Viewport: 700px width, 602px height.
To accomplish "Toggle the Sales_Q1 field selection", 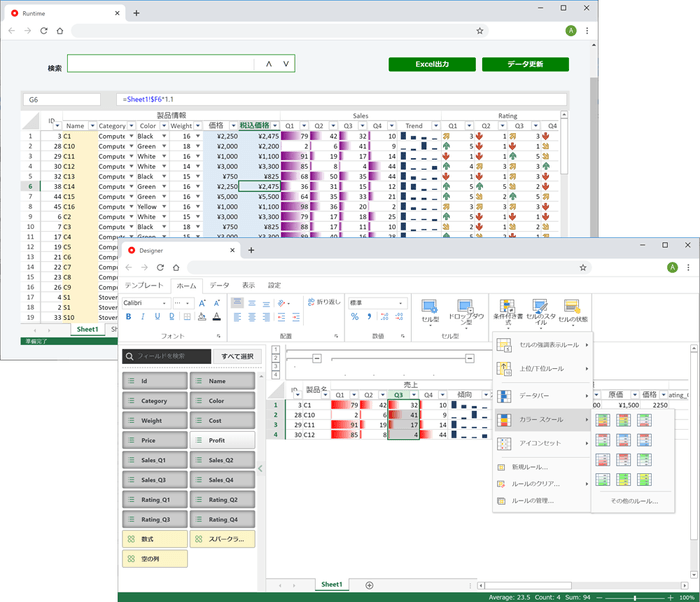I will [x=155, y=459].
